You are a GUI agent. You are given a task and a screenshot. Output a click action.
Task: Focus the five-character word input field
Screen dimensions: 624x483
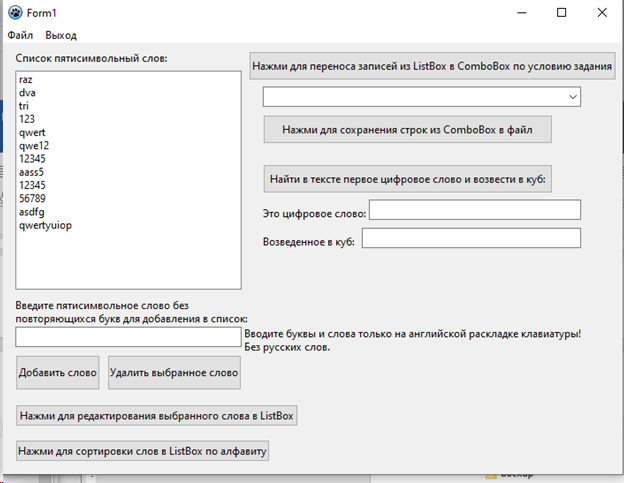tap(128, 337)
